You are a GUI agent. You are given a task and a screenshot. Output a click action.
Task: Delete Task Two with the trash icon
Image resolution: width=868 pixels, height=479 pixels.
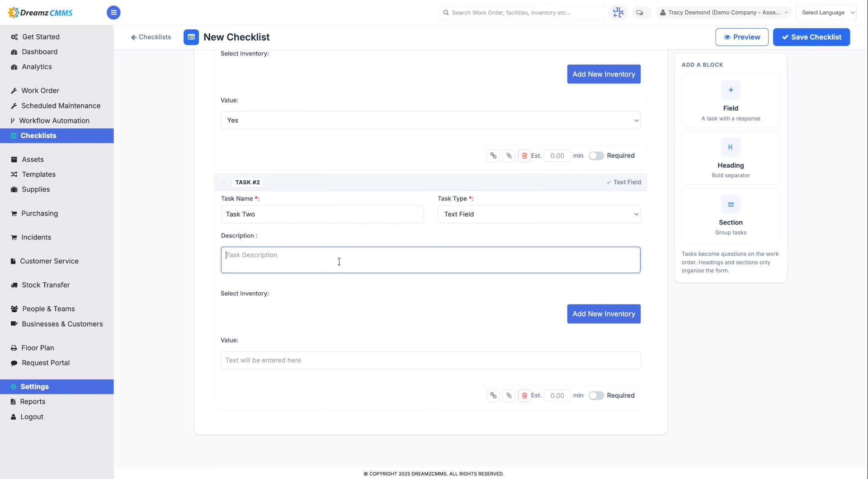[524, 395]
